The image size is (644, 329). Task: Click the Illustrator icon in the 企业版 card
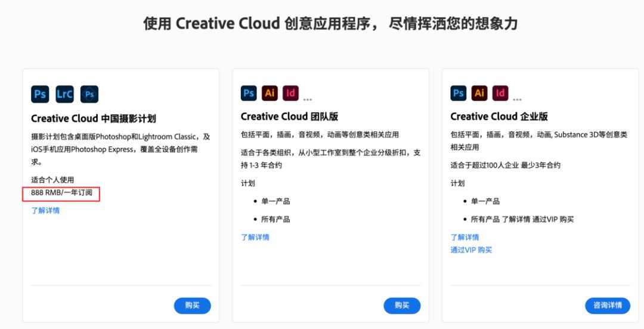[x=479, y=93]
